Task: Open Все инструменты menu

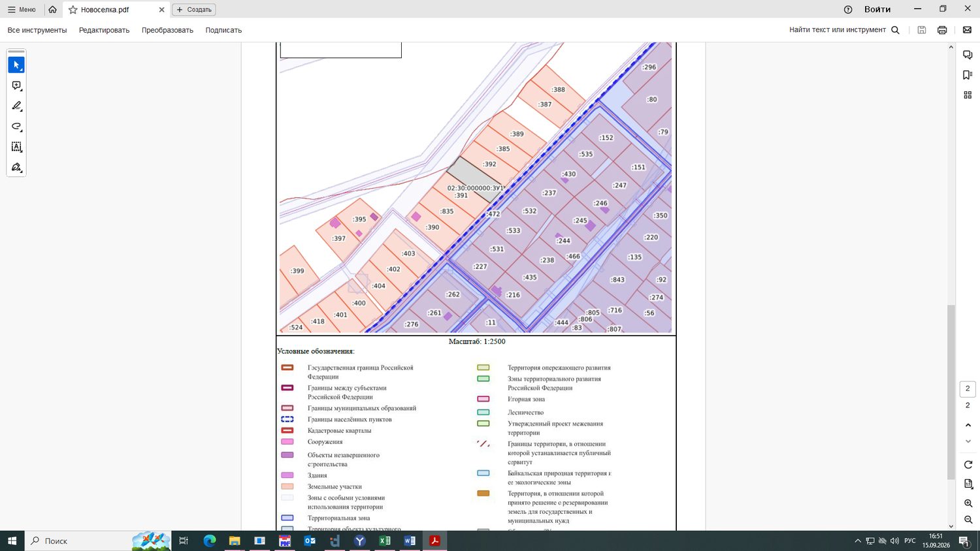Action: [37, 30]
